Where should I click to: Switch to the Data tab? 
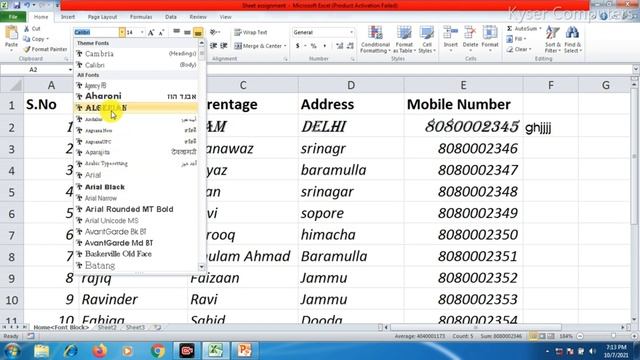click(x=171, y=17)
